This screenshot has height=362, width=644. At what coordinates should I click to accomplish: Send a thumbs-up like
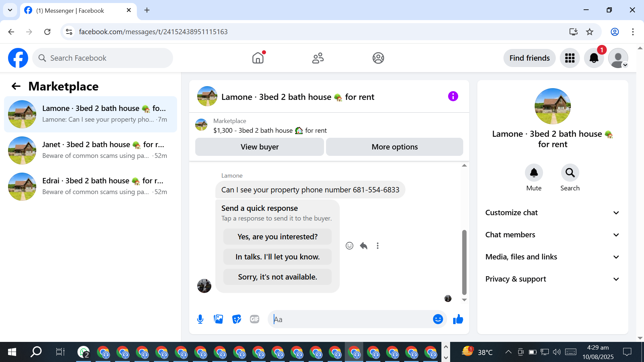(x=458, y=319)
